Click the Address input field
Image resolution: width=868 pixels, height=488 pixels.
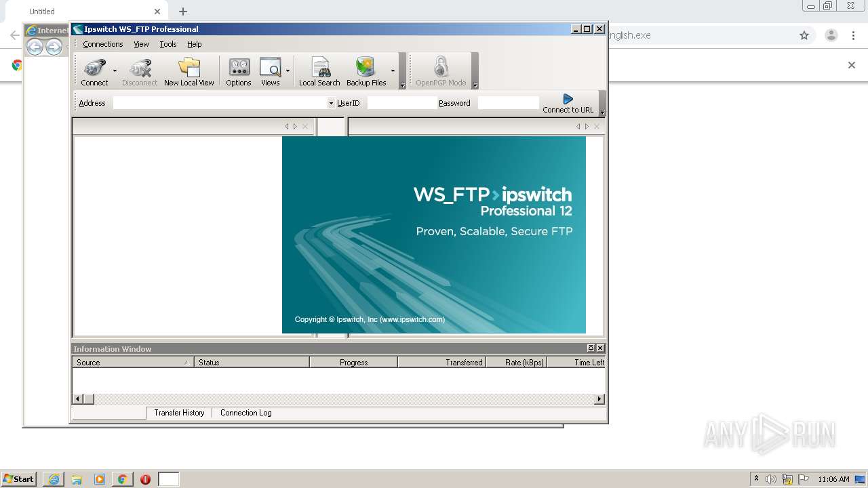pos(220,103)
